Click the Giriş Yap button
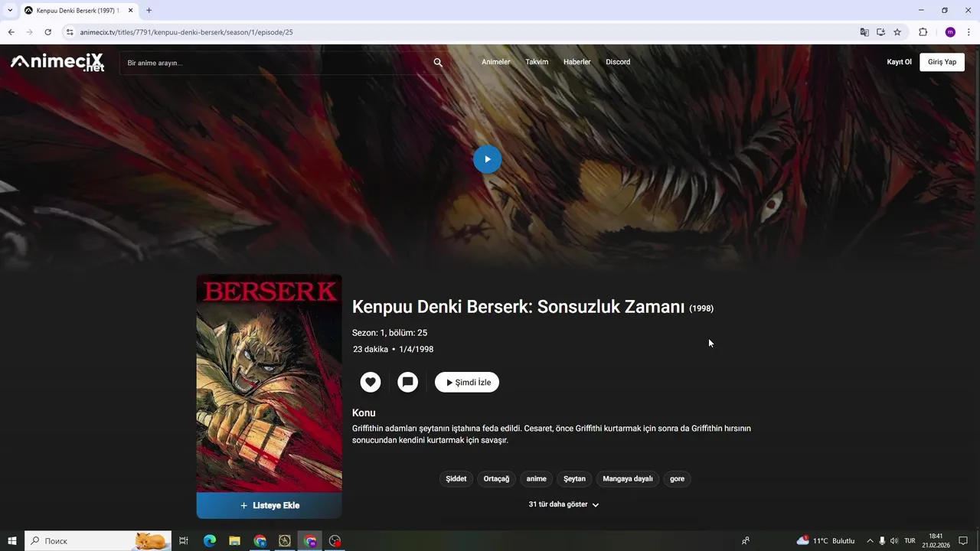 coord(942,62)
